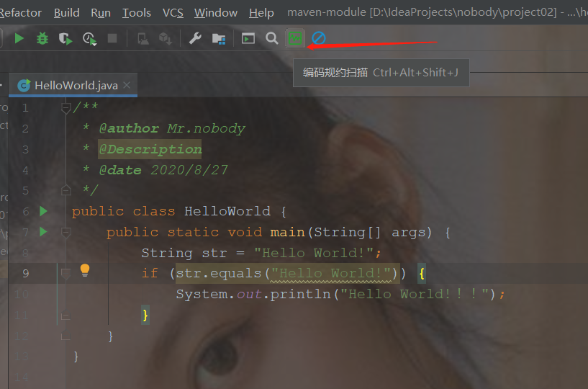Open the Refactor menu

pyautogui.click(x=20, y=13)
